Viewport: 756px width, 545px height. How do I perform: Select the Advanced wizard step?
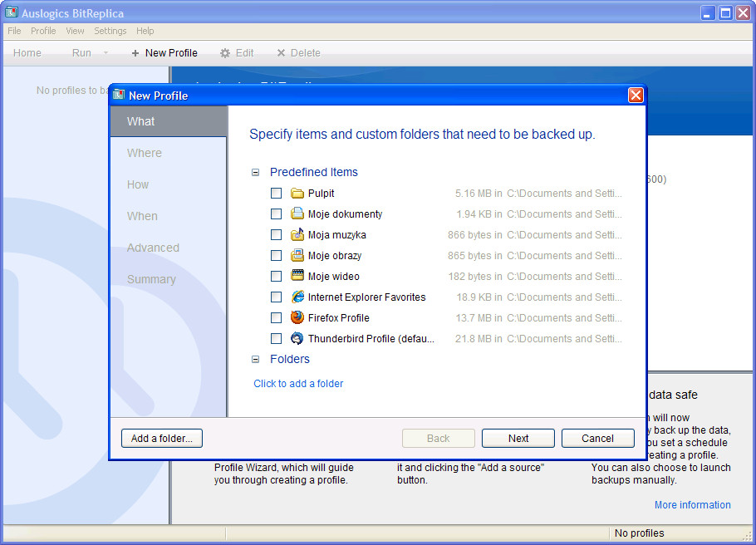[x=169, y=248]
